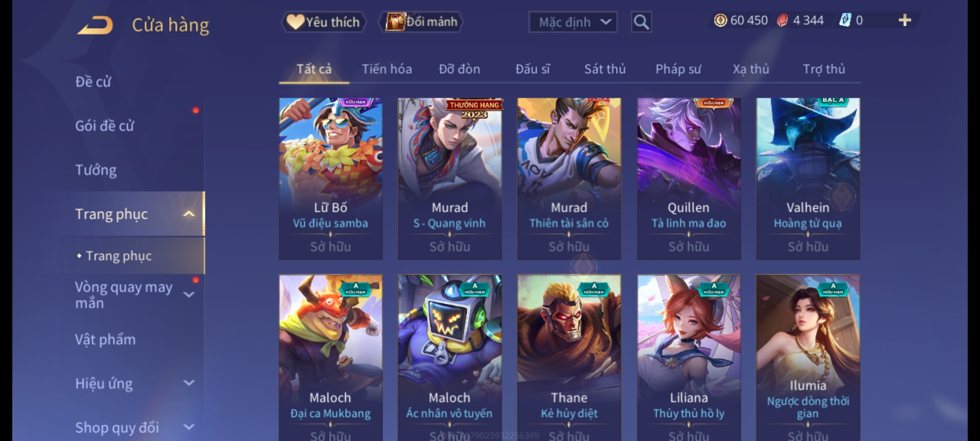Collapse the Trang phục sidebar section
980x441 pixels.
[189, 214]
